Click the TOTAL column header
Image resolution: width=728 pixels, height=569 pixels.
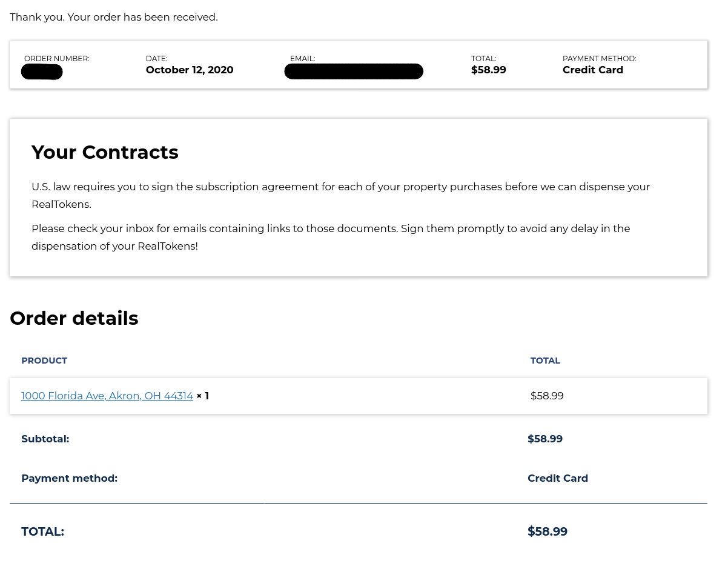tap(545, 361)
